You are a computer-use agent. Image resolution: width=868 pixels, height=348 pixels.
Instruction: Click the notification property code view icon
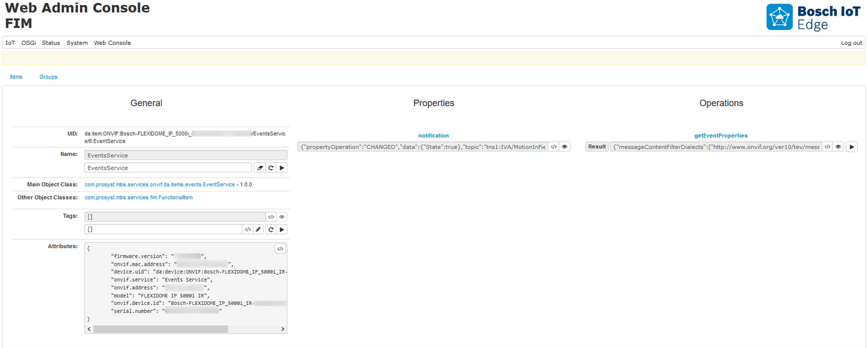tap(554, 147)
